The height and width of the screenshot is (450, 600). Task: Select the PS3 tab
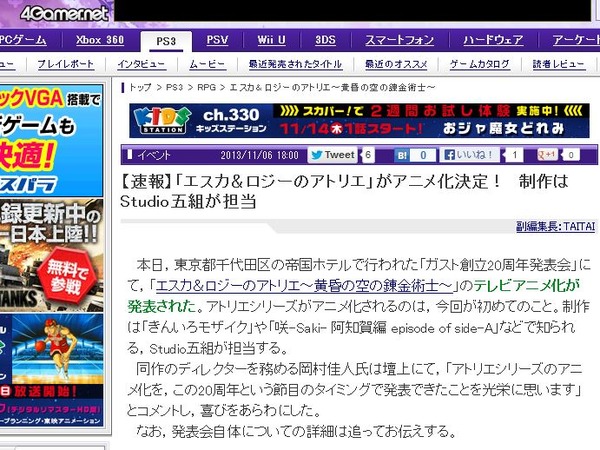coord(166,41)
